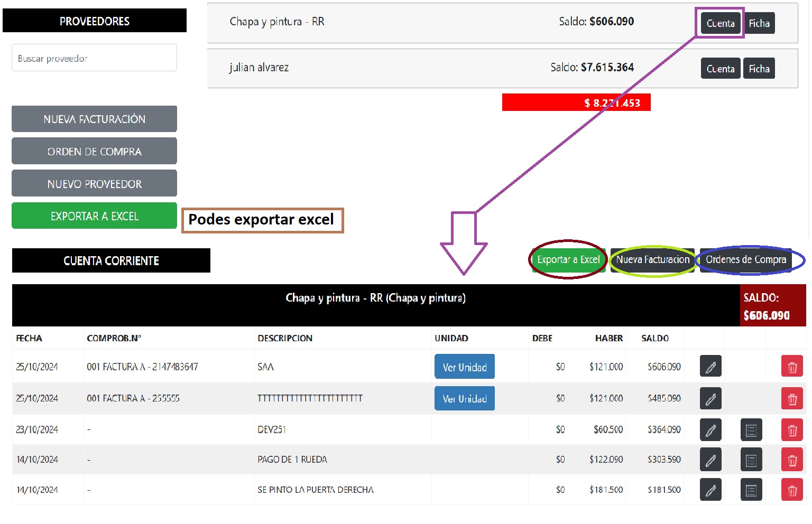Click Ver Unidad for the TTTTTTT row
This screenshot has height=524, width=812.
(x=465, y=398)
